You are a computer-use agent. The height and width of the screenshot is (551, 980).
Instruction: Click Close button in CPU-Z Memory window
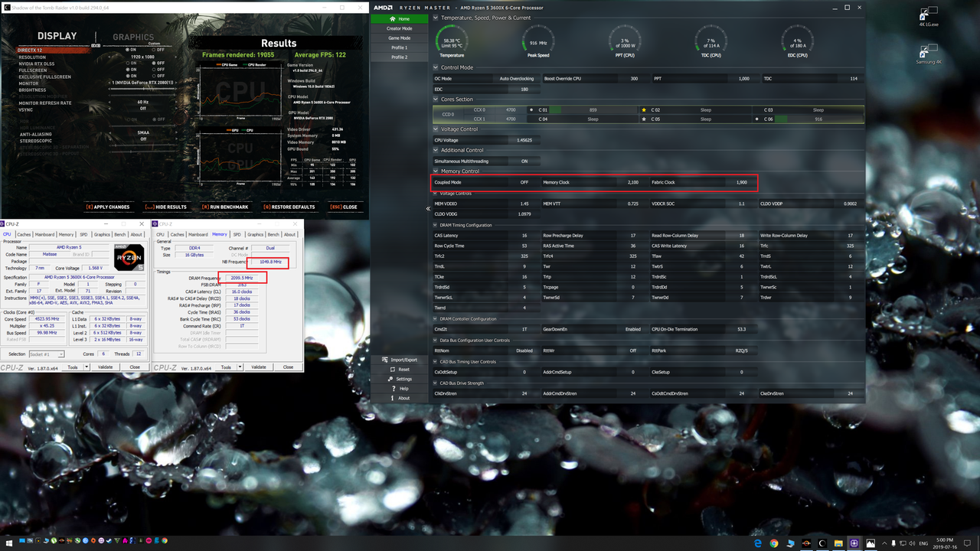click(288, 367)
